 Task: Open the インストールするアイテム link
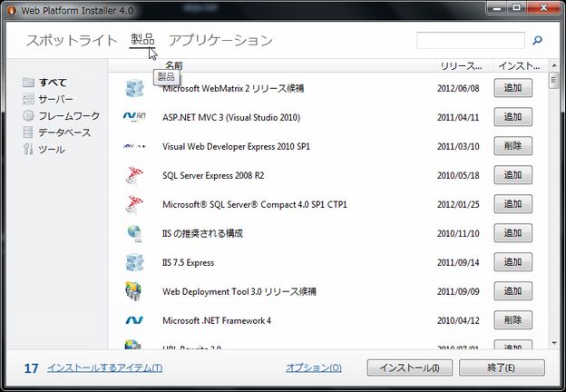[104, 367]
